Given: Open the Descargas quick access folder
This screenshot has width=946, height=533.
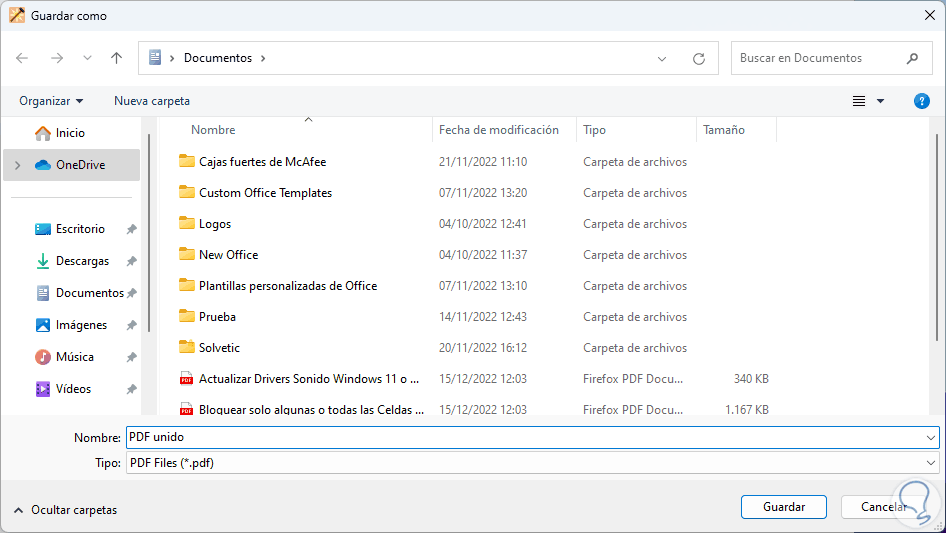Looking at the screenshot, I should [82, 261].
